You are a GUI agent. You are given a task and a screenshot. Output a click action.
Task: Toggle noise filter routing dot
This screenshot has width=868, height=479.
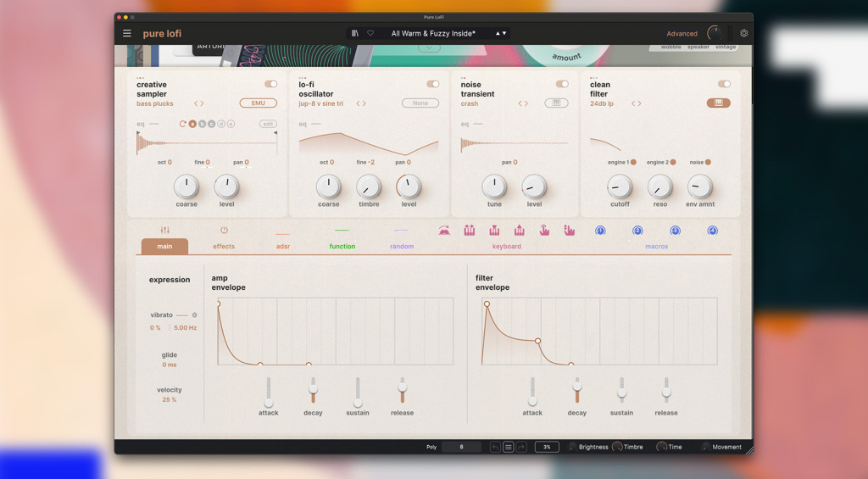coord(708,162)
